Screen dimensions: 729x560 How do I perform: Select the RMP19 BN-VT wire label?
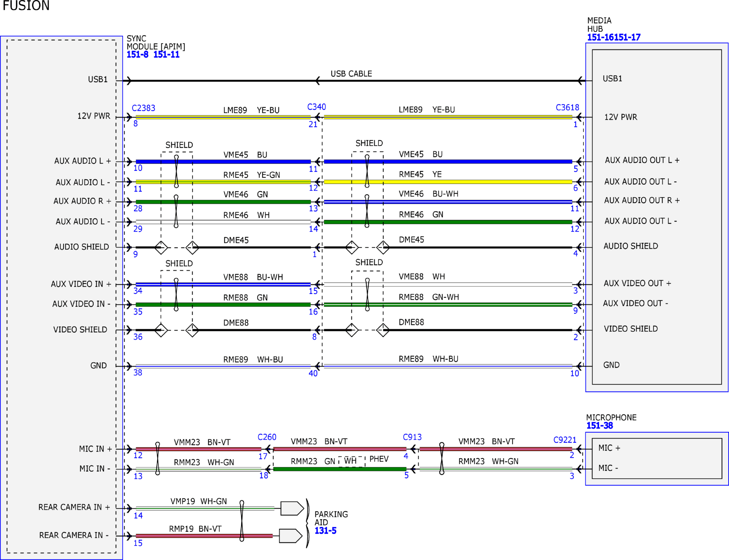click(x=195, y=529)
